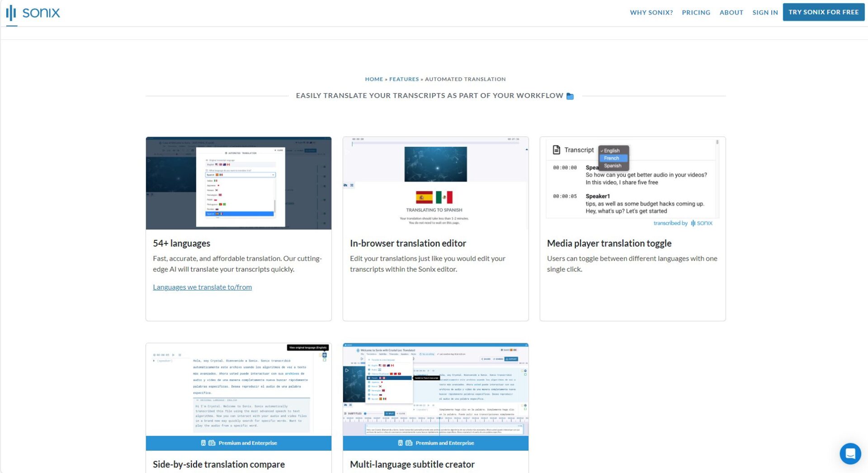The width and height of the screenshot is (868, 473).
Task: Navigate to FEATURES in the breadcrumb
Action: [404, 79]
